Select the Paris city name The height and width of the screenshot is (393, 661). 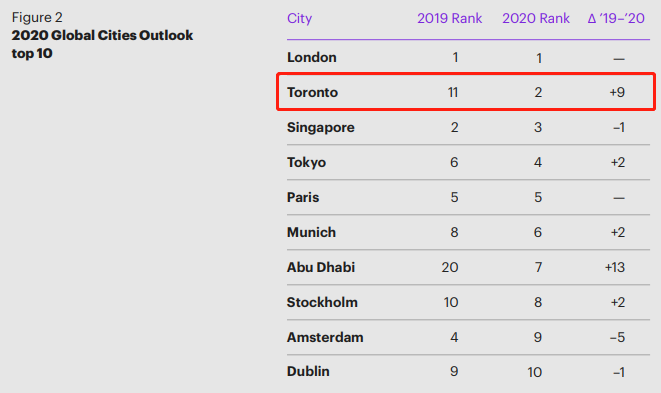pyautogui.click(x=303, y=197)
